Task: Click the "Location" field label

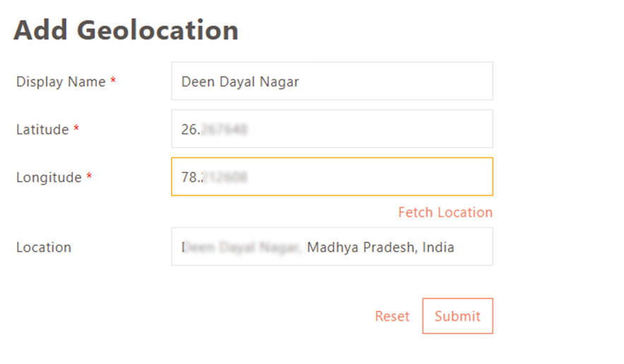Action: (x=44, y=247)
